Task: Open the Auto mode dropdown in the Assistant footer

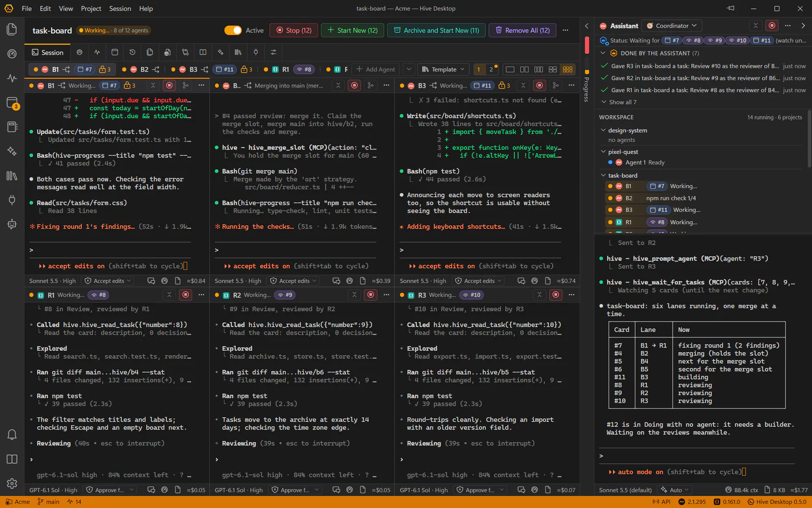Action: (x=674, y=490)
